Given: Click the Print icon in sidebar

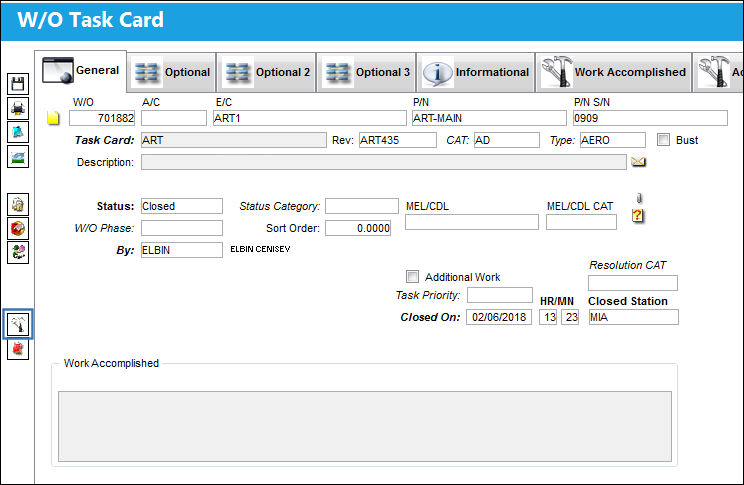Looking at the screenshot, I should (x=18, y=108).
